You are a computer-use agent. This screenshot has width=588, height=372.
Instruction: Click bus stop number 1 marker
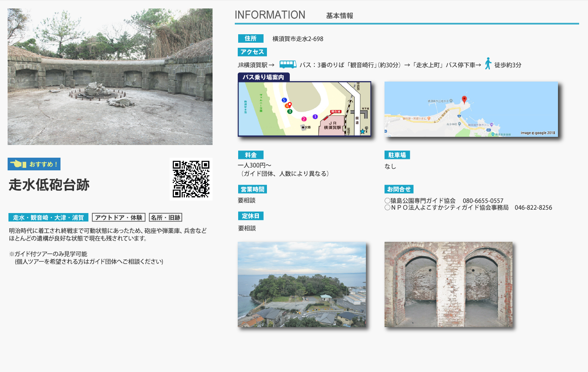pyautogui.click(x=315, y=117)
